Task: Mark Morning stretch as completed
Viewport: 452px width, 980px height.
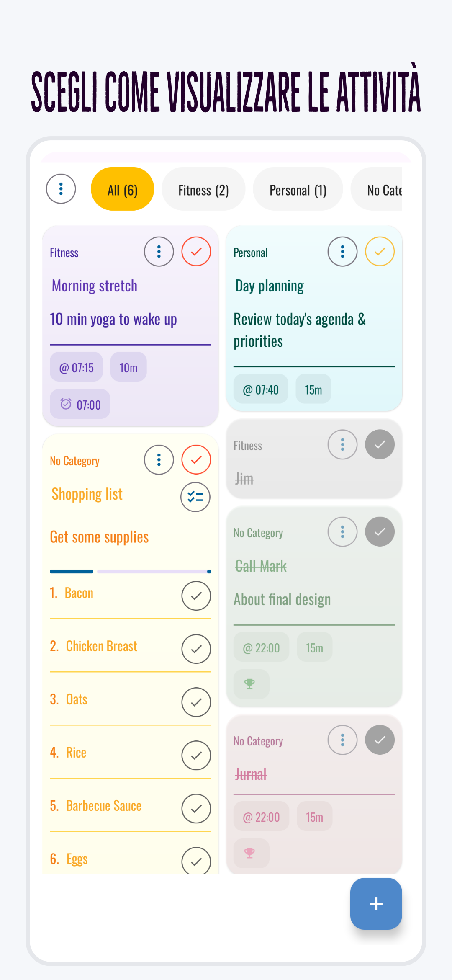Action: [x=196, y=252]
